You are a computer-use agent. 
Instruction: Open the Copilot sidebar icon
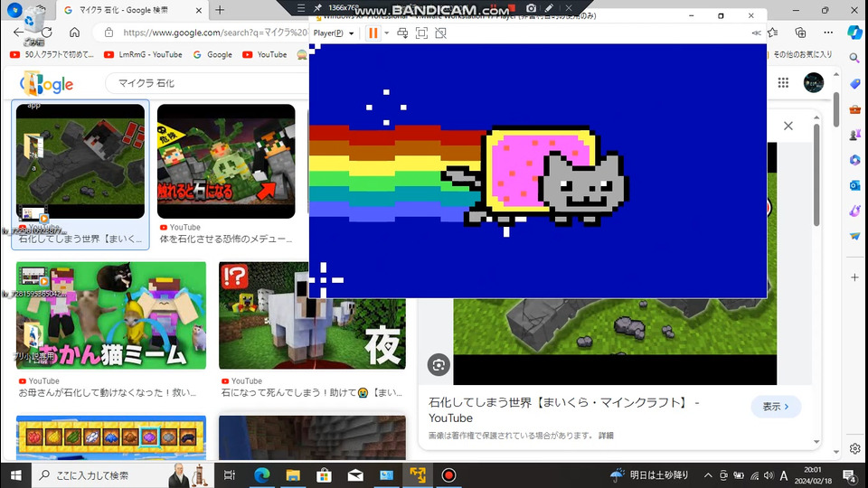[855, 33]
